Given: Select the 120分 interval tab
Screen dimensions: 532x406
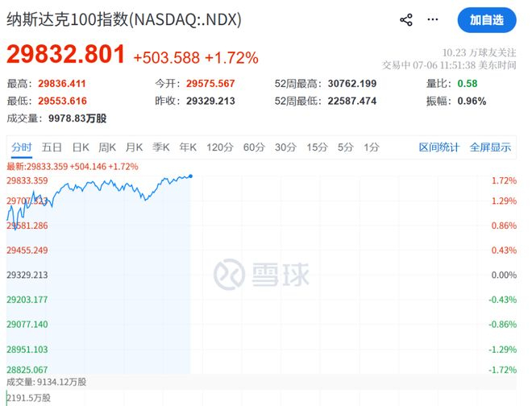Looking at the screenshot, I should [x=220, y=147].
